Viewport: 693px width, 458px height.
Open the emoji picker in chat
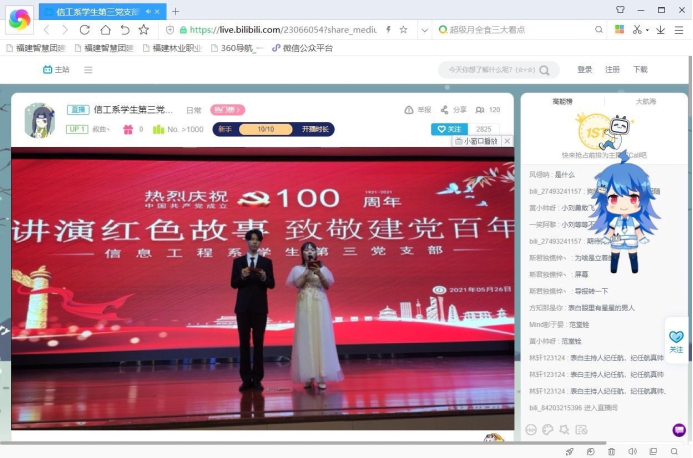tap(531, 429)
